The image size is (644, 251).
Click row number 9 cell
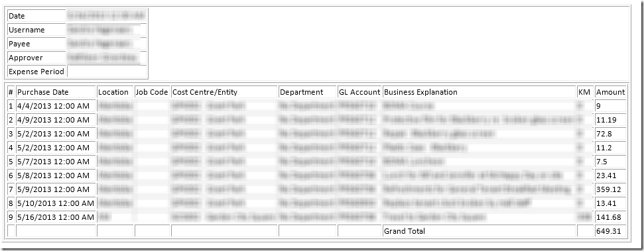[x=11, y=217]
